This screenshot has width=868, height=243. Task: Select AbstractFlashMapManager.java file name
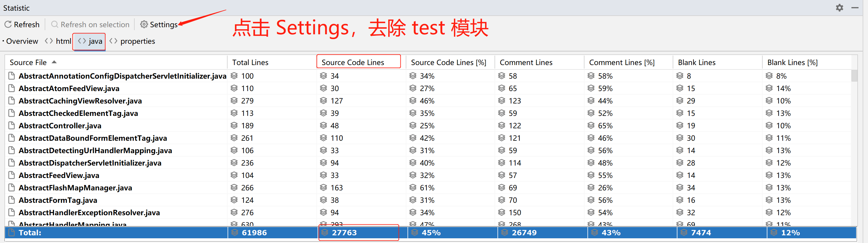click(75, 188)
